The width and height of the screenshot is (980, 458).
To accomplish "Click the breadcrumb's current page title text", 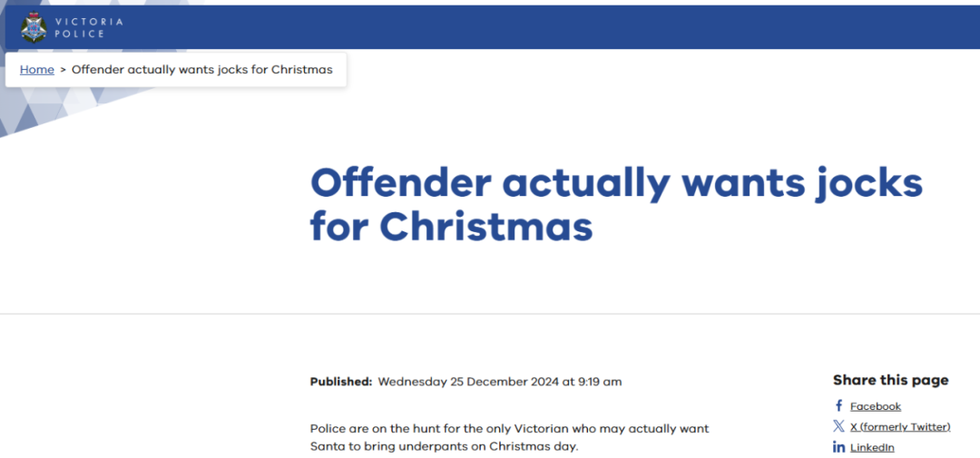I will click(201, 69).
